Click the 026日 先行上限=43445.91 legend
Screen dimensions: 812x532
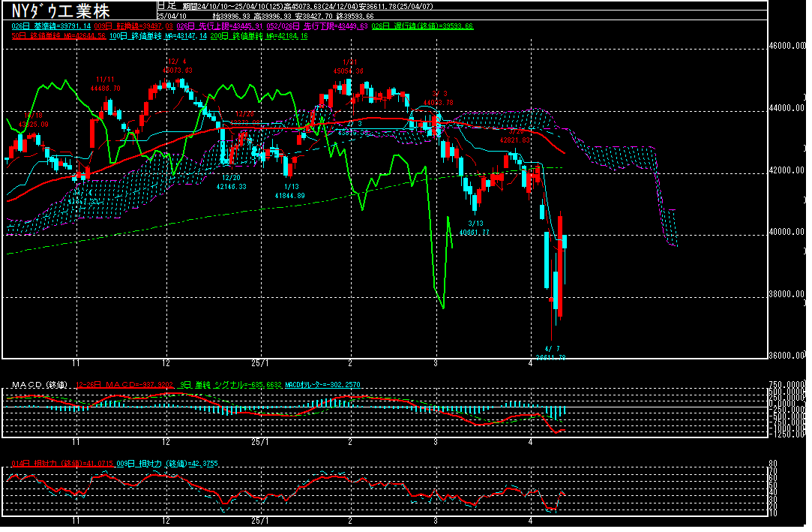tap(220, 26)
